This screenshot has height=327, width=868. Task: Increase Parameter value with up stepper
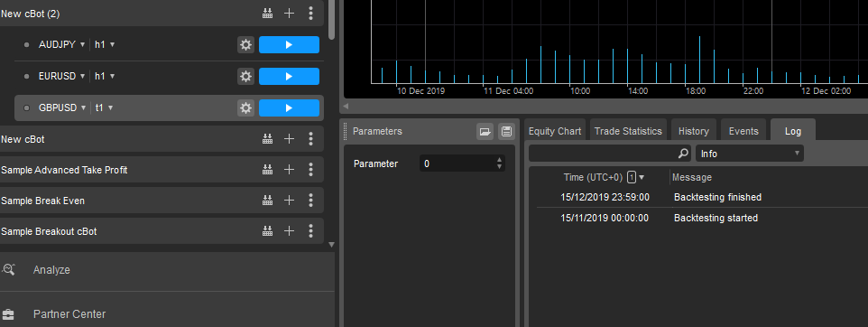point(499,160)
